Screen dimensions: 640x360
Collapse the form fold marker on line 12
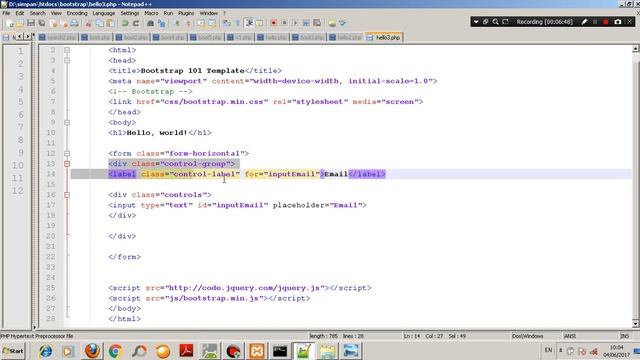pyautogui.click(x=67, y=153)
